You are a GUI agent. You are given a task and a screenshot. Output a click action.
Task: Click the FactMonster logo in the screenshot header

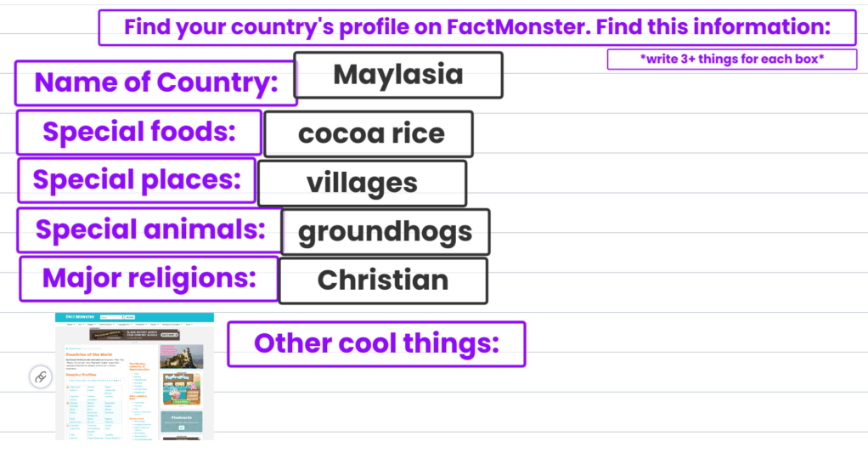(78, 317)
